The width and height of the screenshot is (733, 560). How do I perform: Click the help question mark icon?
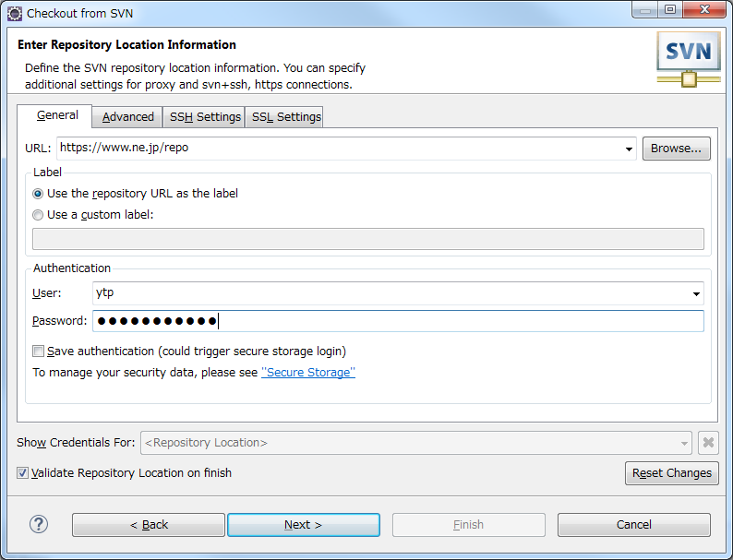39,524
